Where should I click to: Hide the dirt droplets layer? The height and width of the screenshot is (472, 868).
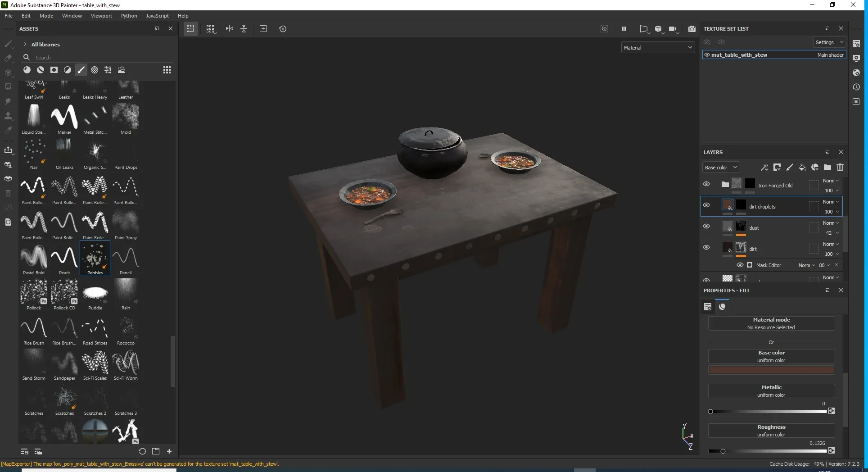click(x=706, y=205)
